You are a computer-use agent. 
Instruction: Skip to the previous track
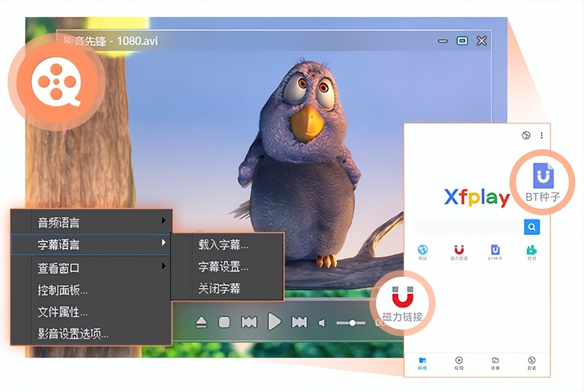[x=249, y=323]
